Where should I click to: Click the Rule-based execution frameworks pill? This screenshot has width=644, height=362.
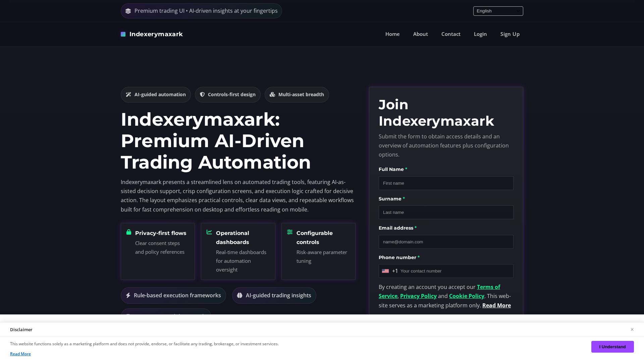[x=173, y=295]
